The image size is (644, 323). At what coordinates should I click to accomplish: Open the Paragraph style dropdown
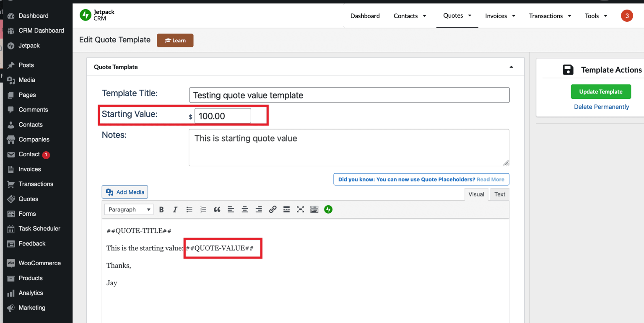coord(128,209)
